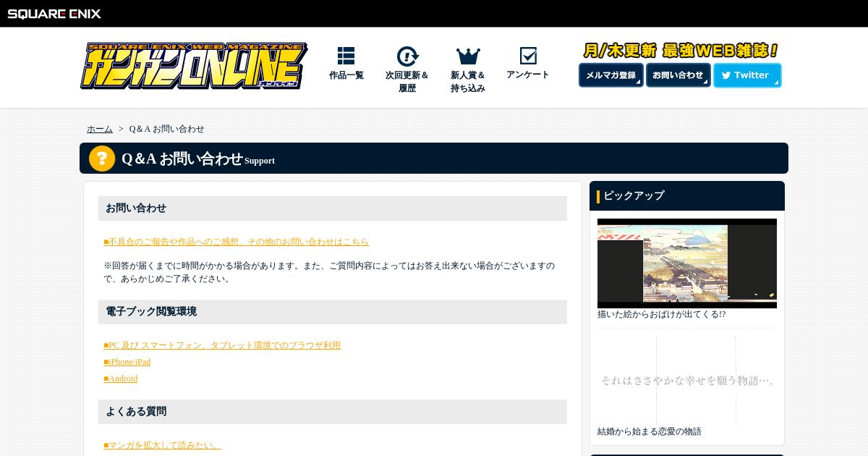This screenshot has width=868, height=456.
Task: Open the 作品一覧 grid icon
Action: (346, 56)
